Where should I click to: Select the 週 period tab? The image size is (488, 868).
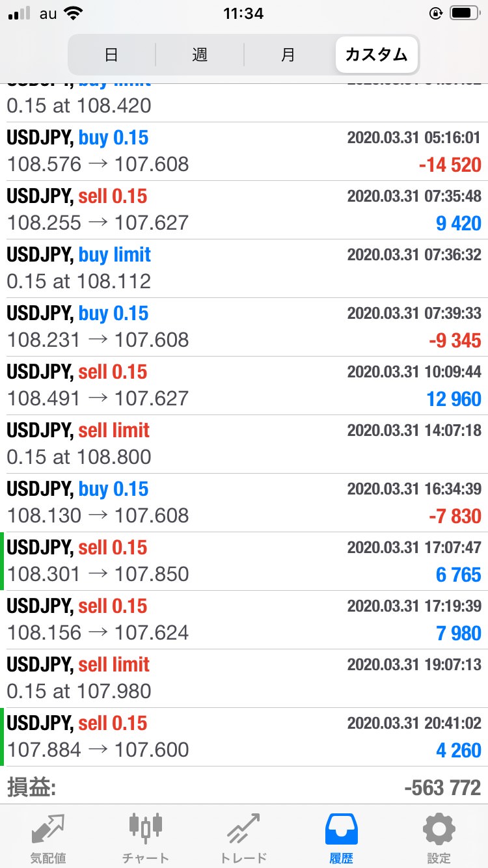point(200,55)
